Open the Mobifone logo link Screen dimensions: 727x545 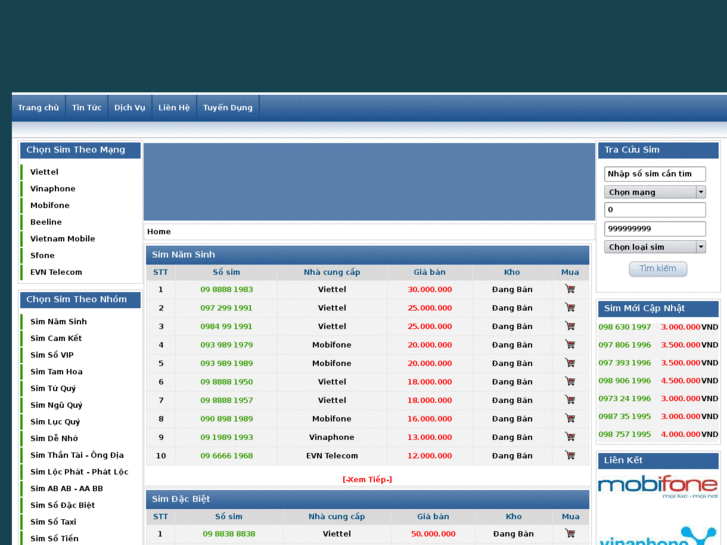point(657,490)
